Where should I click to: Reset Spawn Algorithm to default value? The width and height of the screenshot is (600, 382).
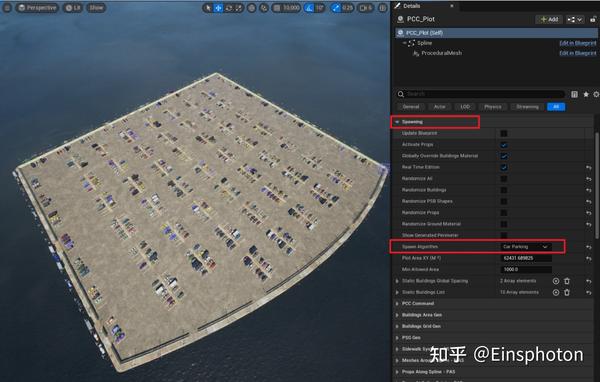point(589,247)
